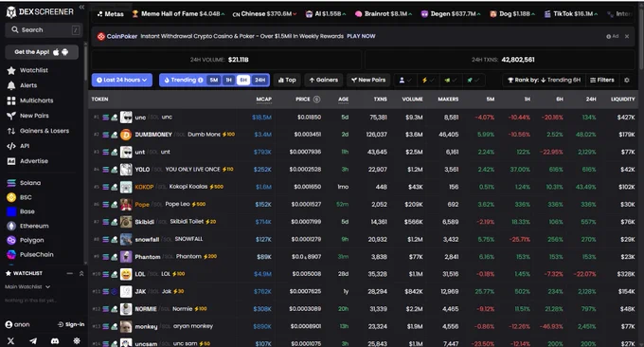Select the 24H trending timeframe
644x347 pixels.
point(259,81)
